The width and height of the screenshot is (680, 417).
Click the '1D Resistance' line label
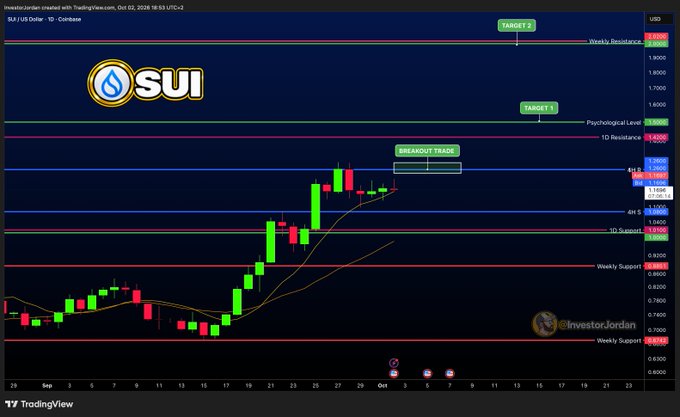click(x=621, y=137)
